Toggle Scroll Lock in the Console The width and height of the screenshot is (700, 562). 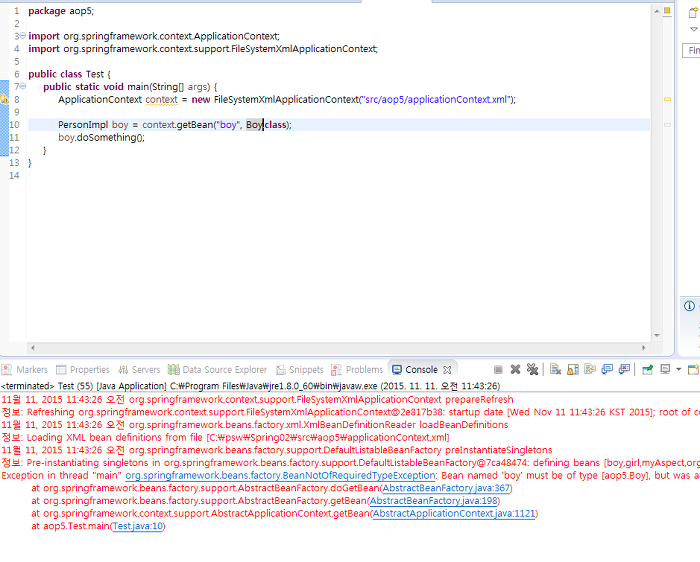[573, 370]
